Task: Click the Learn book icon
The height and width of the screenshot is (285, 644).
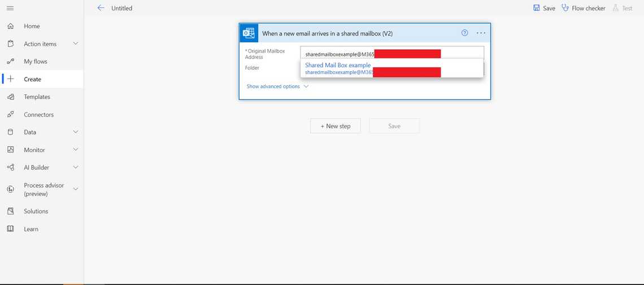Action: point(11,228)
